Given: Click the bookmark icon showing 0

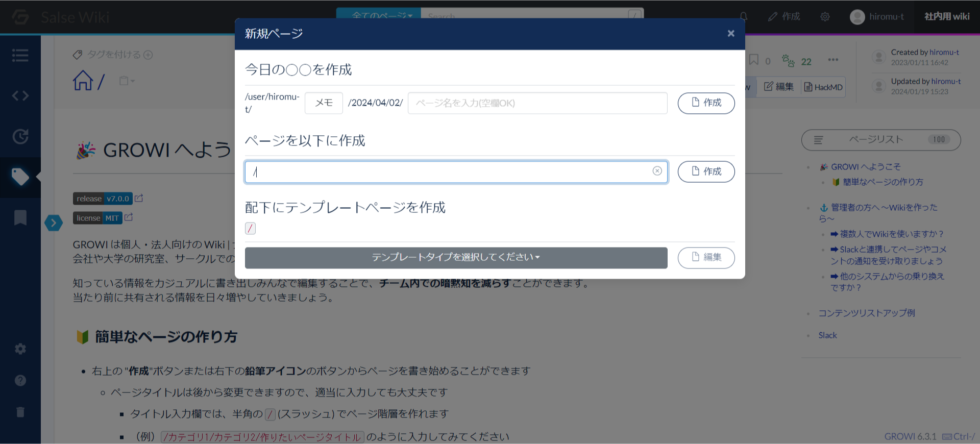Looking at the screenshot, I should click(754, 60).
